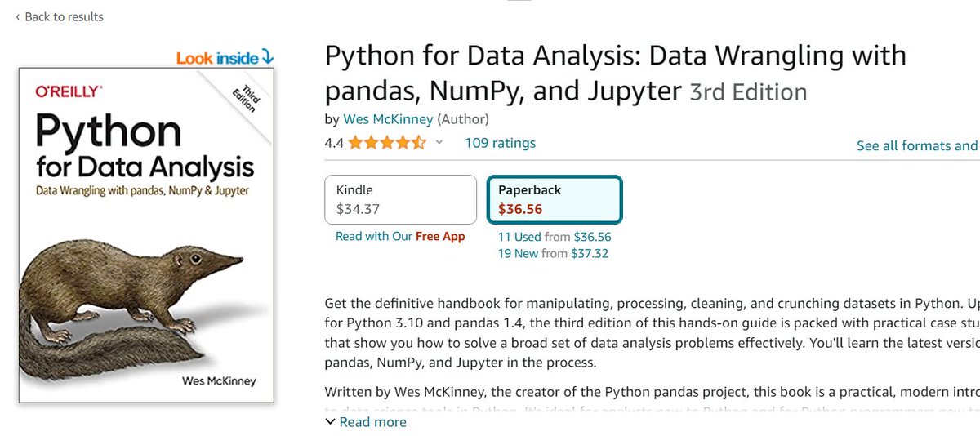The image size is (980, 436).
Task: Select the Kindle format option
Action: tap(400, 199)
